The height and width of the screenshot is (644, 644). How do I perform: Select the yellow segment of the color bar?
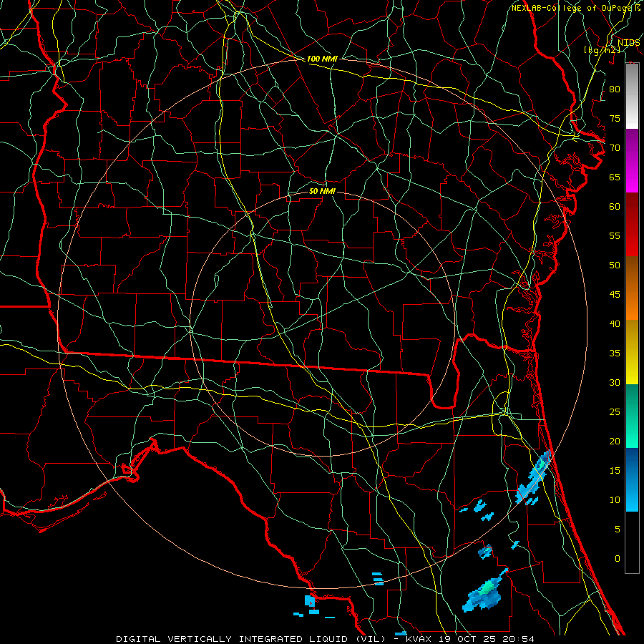632,352
